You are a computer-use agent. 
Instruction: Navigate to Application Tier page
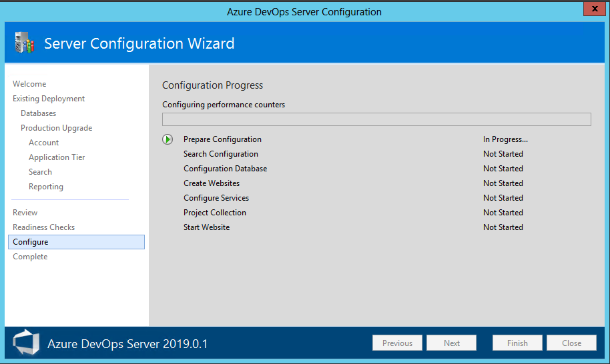(x=57, y=157)
